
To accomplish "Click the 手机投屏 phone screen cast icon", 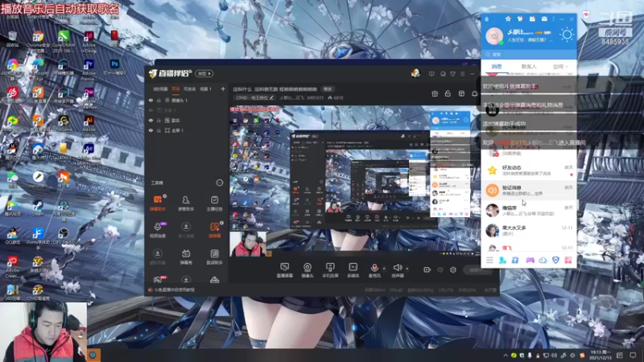I will pos(330,270).
